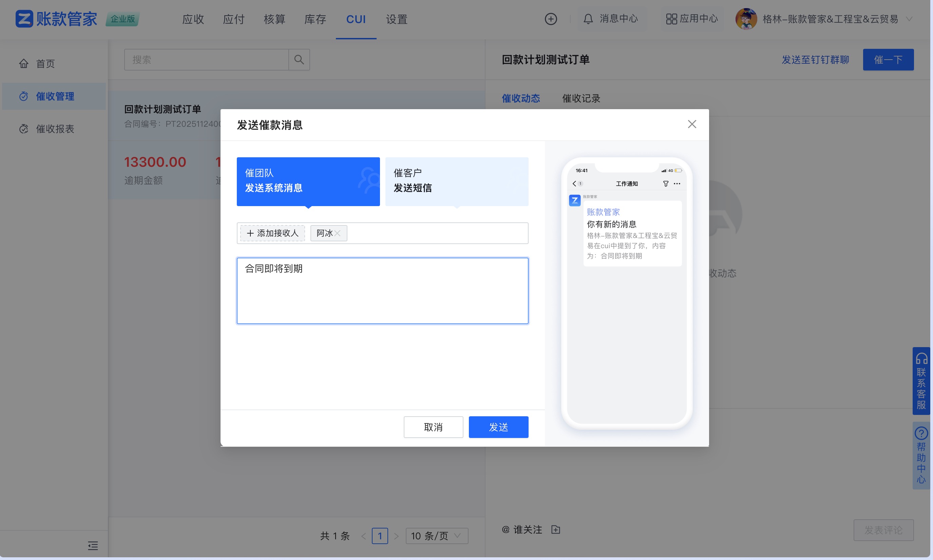Click the 发送 button to send

[498, 427]
